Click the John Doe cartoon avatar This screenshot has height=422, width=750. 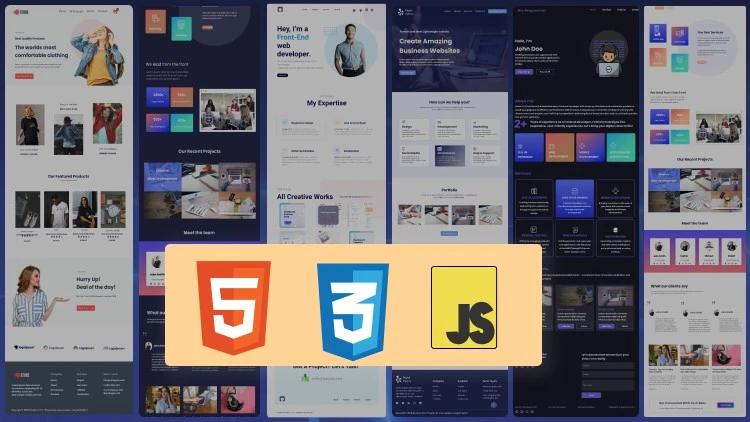pyautogui.click(x=608, y=56)
